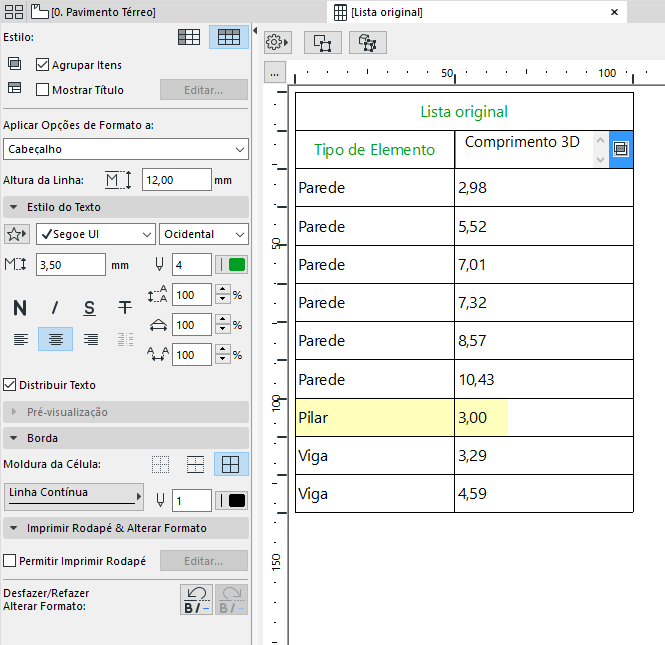
Task: Click the Altura da Linha 12,00 field
Action: pos(176,180)
